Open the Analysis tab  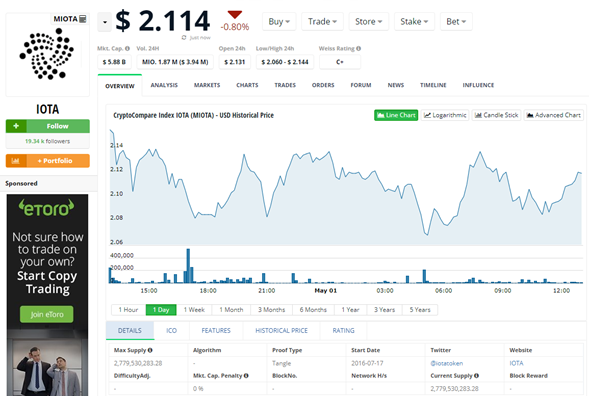[x=164, y=85]
